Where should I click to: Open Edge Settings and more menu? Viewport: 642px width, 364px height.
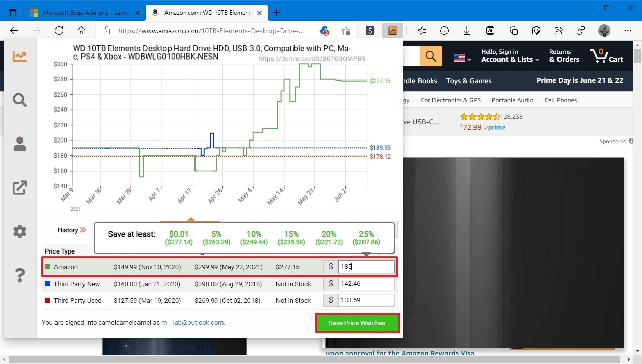tap(627, 31)
